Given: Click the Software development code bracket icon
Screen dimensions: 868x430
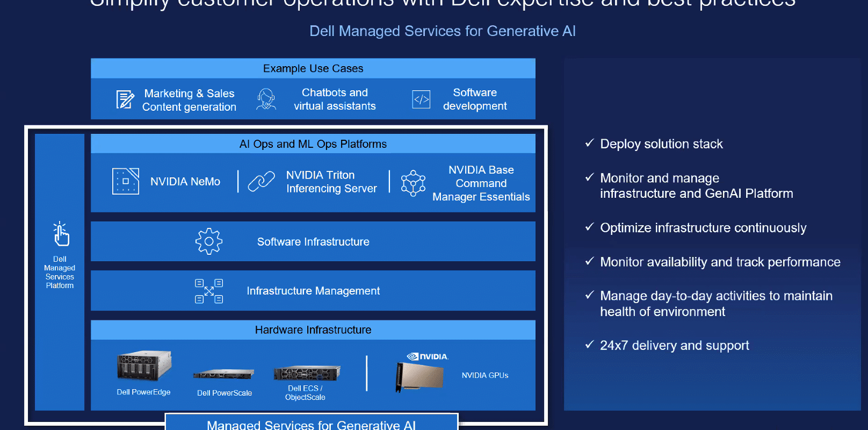Looking at the screenshot, I should tap(421, 99).
